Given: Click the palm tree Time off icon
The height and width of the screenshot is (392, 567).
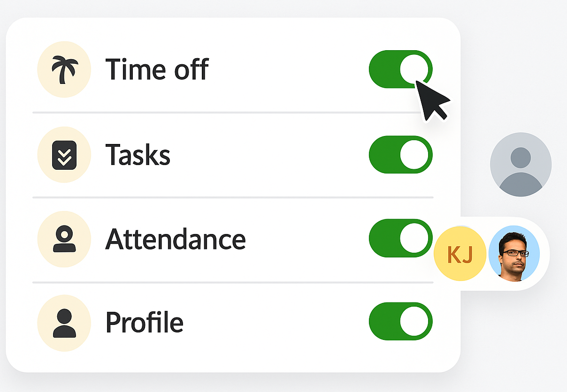Looking at the screenshot, I should point(64,69).
